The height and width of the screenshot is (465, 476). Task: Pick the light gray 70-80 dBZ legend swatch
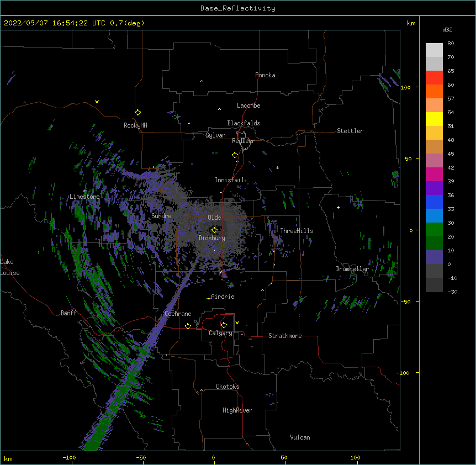434,50
